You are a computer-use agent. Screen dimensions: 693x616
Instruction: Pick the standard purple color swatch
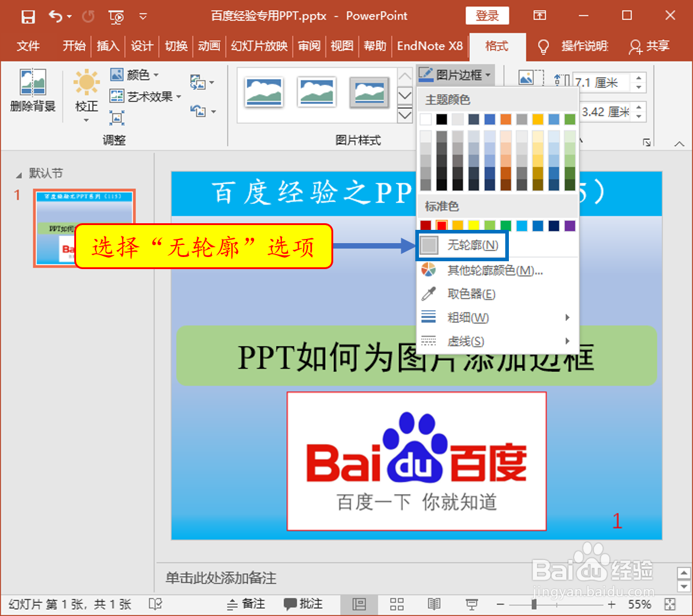tap(570, 226)
